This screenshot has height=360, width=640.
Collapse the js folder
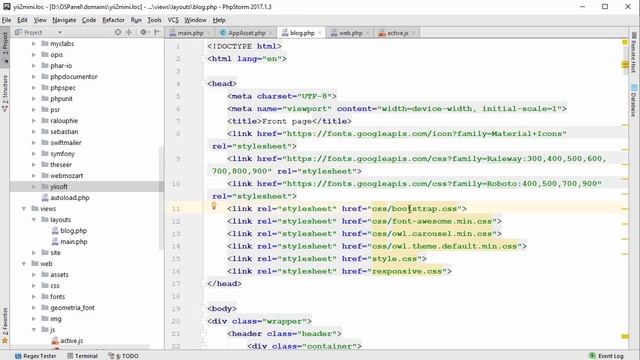34,330
